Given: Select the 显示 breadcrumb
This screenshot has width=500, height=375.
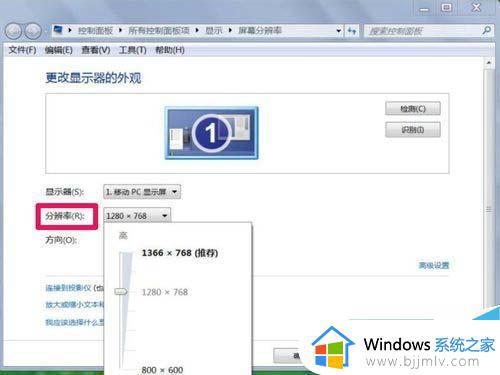Looking at the screenshot, I should pyautogui.click(x=214, y=31).
